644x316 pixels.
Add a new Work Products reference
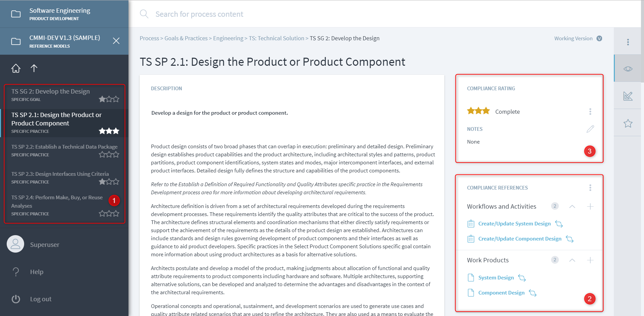pyautogui.click(x=590, y=260)
